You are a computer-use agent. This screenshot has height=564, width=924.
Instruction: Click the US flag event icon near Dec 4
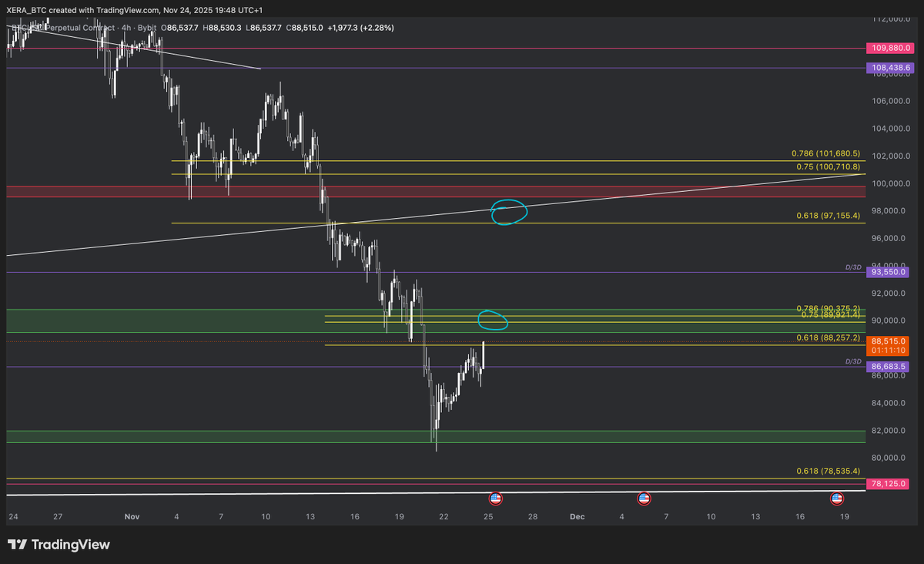click(x=644, y=499)
